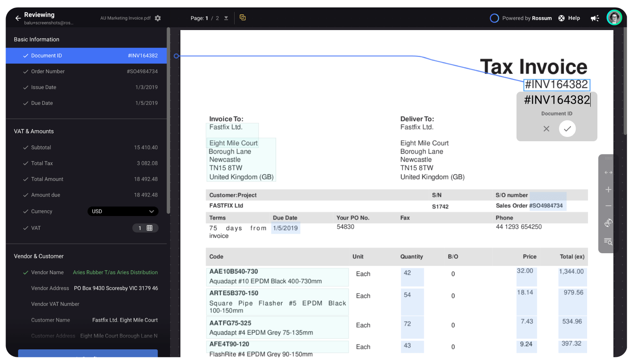The height and width of the screenshot is (364, 633).
Task: Reject the Document ID edit with the X
Action: coord(546,129)
